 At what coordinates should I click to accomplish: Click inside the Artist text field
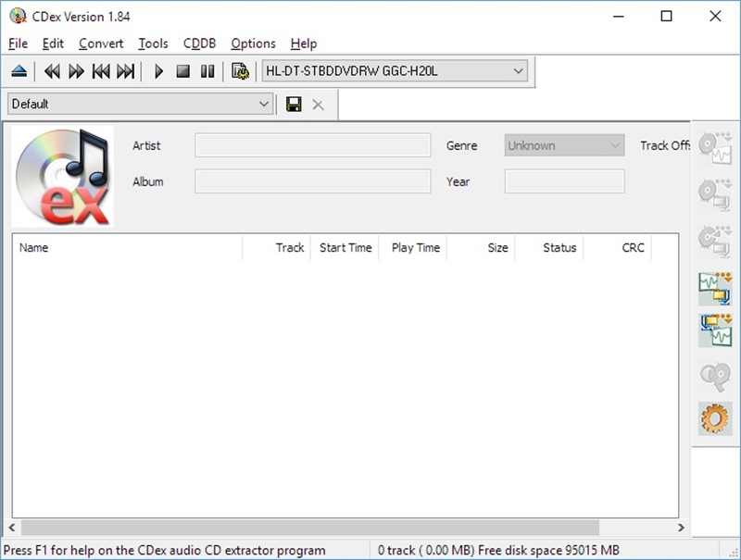point(312,145)
